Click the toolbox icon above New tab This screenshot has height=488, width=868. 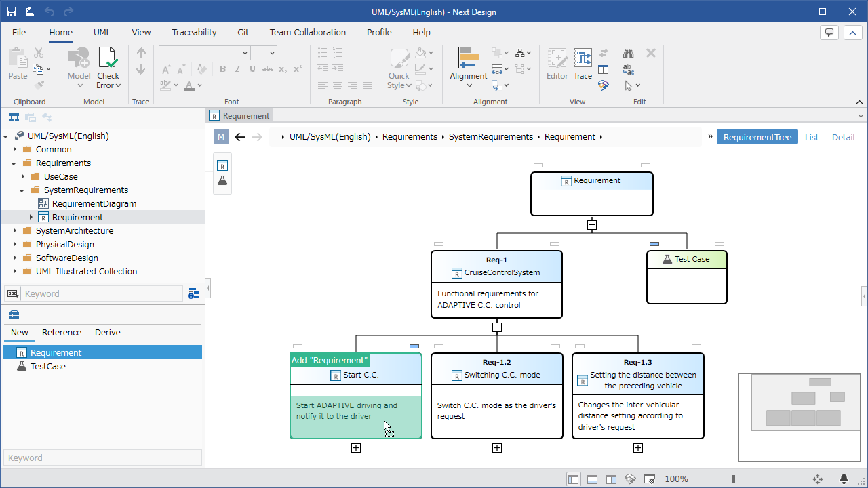coord(14,314)
